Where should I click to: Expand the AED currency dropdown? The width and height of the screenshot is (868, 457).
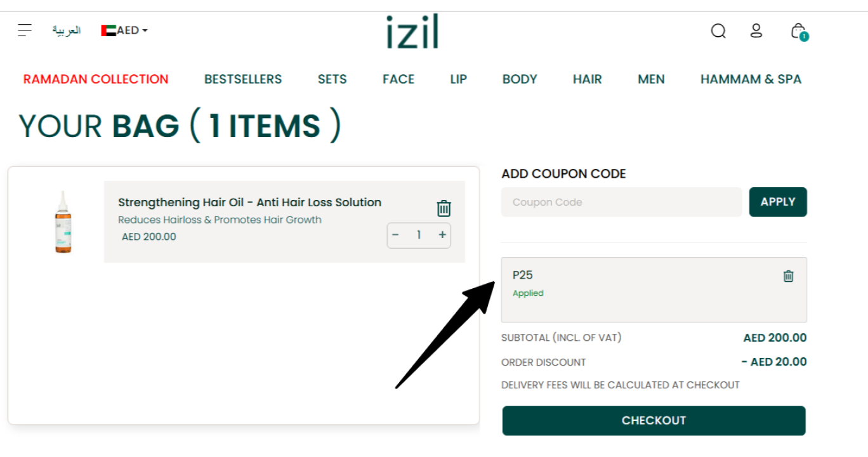coord(132,30)
